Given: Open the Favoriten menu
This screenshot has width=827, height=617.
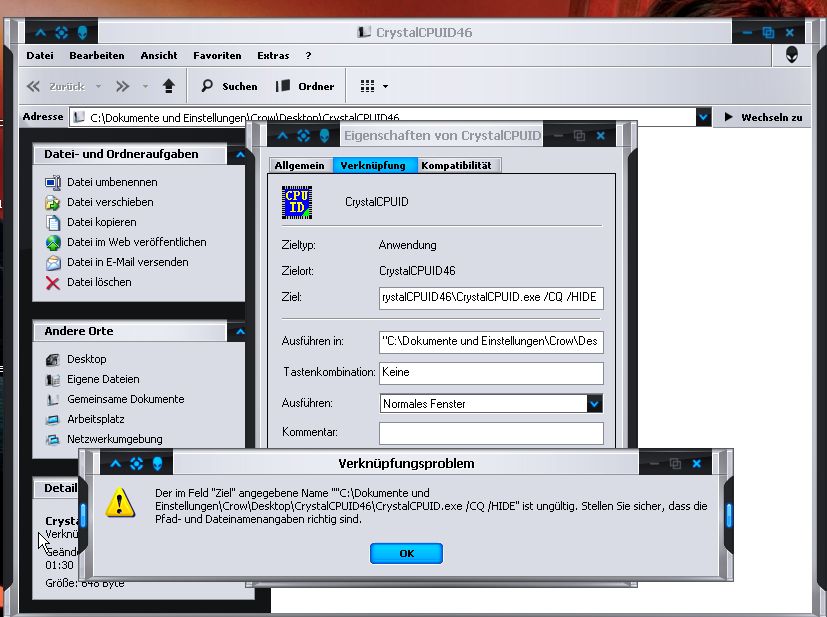Looking at the screenshot, I should (217, 55).
